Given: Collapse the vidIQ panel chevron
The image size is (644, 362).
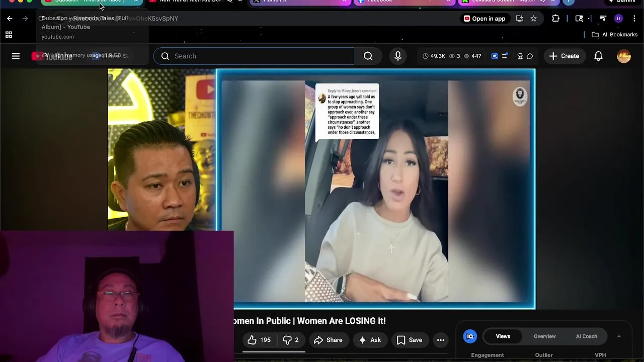Looking at the screenshot, I should tap(619, 336).
